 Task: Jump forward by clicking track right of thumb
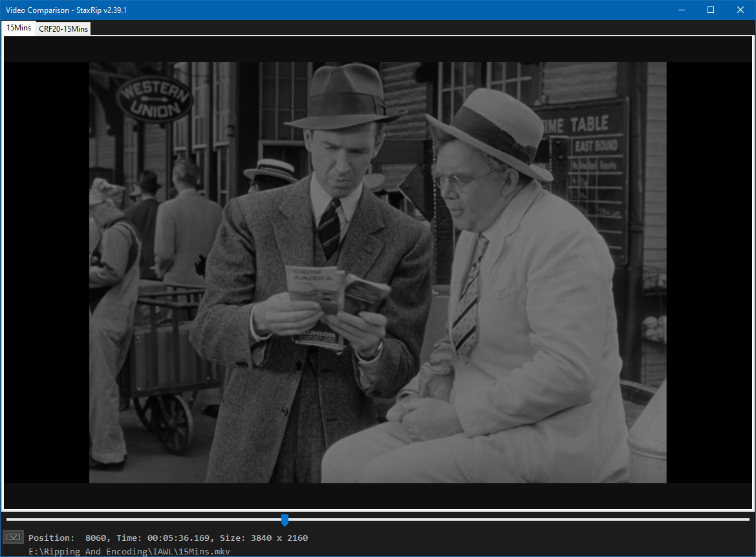pyautogui.click(x=517, y=519)
